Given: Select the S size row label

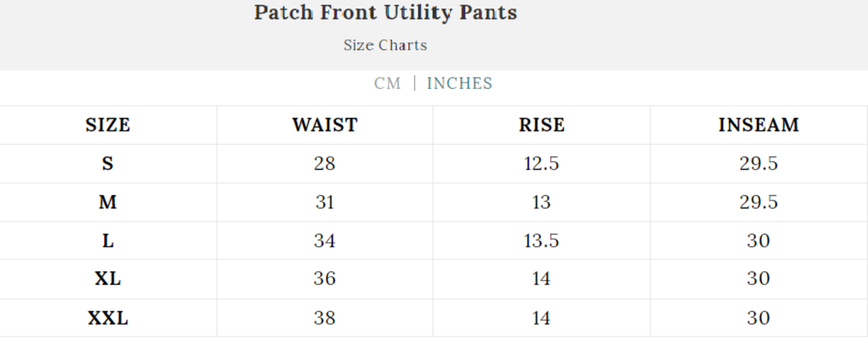Looking at the screenshot, I should tap(108, 164).
